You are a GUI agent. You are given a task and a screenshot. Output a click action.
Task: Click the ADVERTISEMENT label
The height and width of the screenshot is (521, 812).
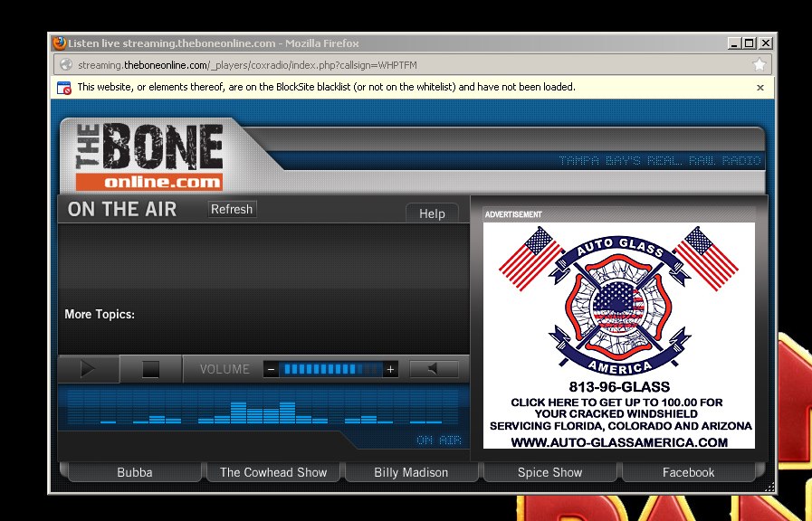pyautogui.click(x=513, y=214)
